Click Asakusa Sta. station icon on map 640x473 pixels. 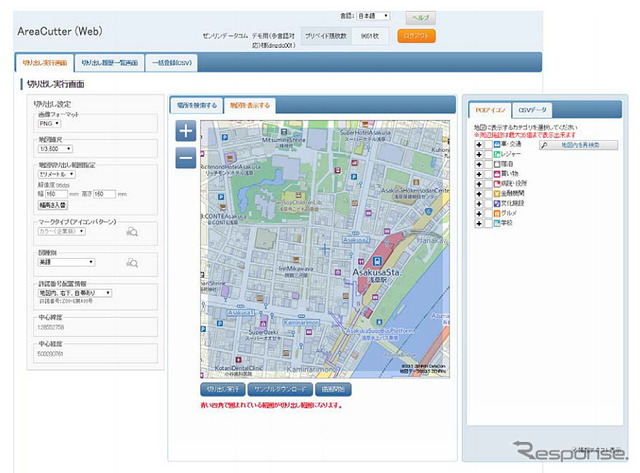(378, 261)
